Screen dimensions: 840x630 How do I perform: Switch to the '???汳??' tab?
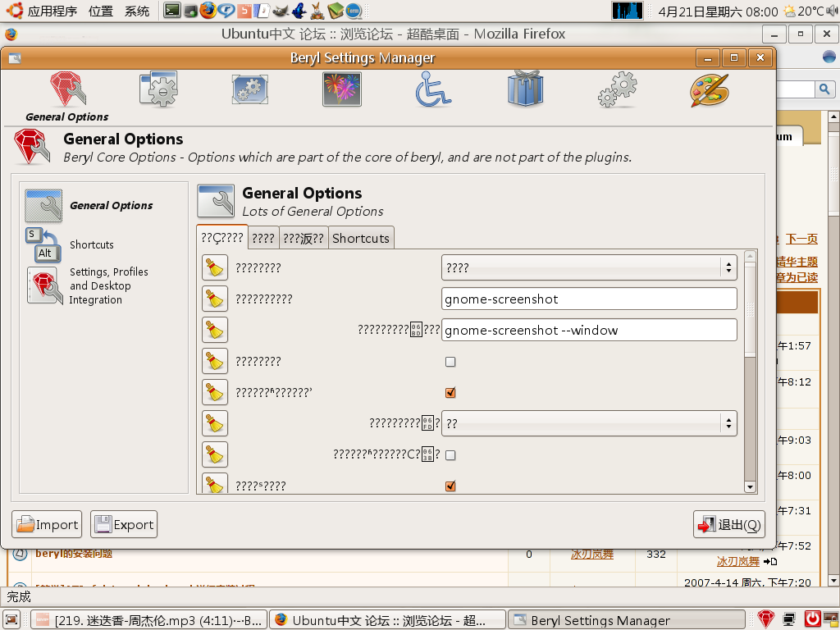click(304, 239)
